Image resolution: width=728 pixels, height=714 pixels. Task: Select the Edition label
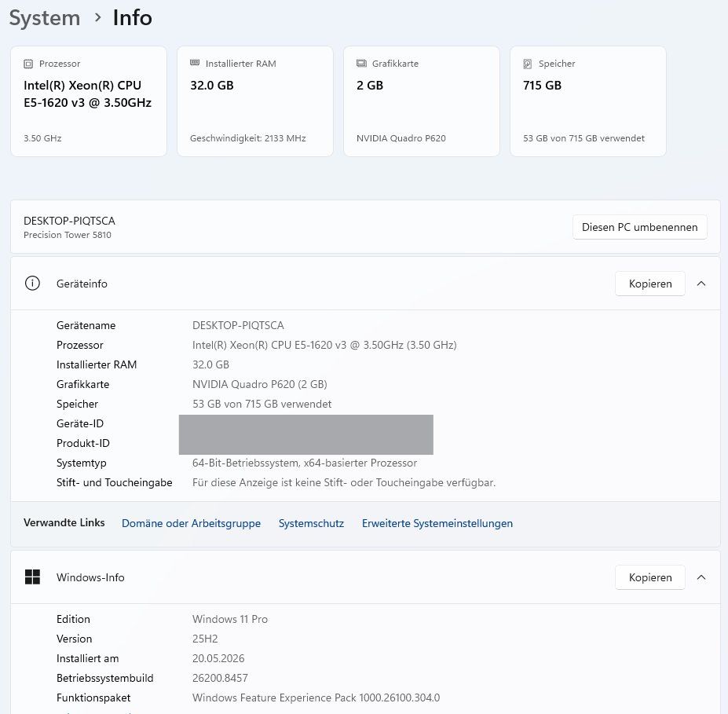pyautogui.click(x=73, y=619)
